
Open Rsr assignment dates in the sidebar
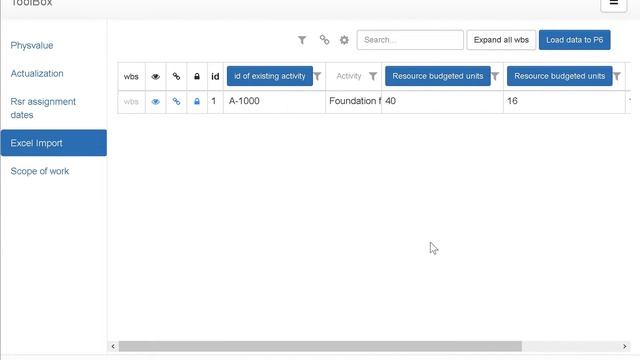click(x=43, y=108)
